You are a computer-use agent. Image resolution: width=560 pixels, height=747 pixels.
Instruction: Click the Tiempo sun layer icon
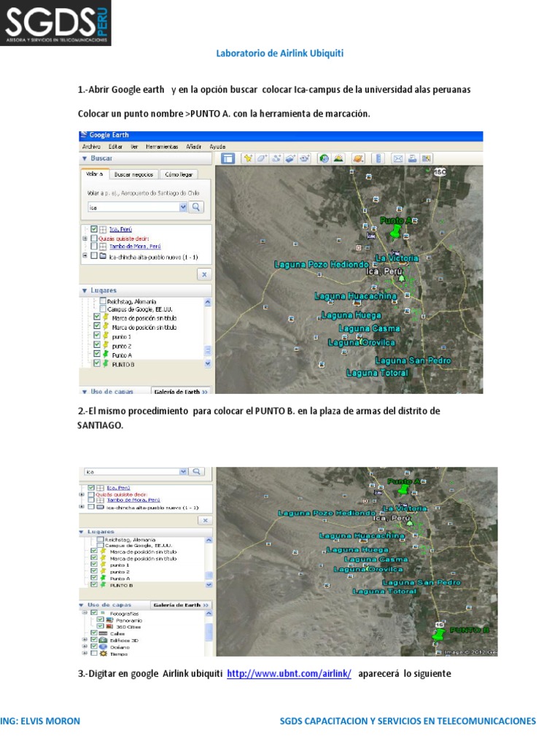pyautogui.click(x=103, y=654)
